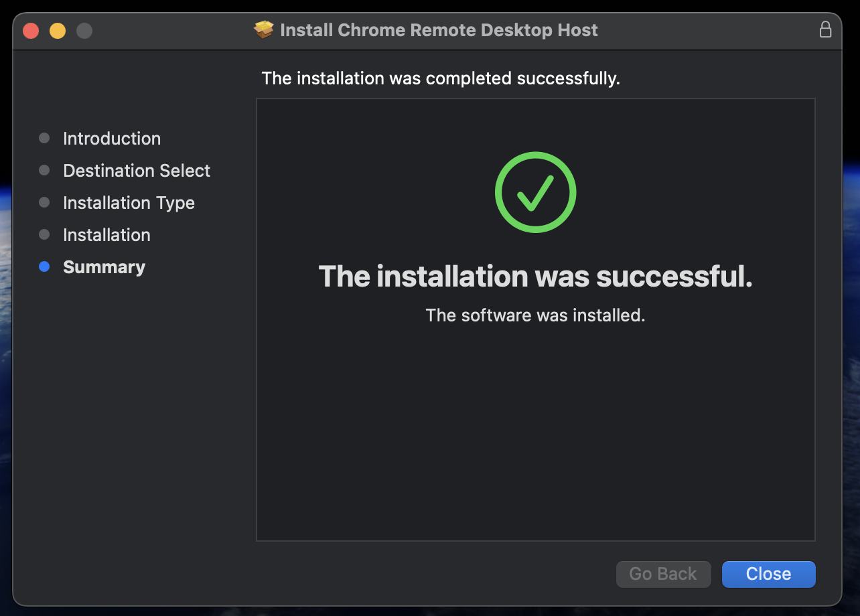Click 'The installation was successful.' heading
This screenshot has width=860, height=616.
pyautogui.click(x=535, y=276)
